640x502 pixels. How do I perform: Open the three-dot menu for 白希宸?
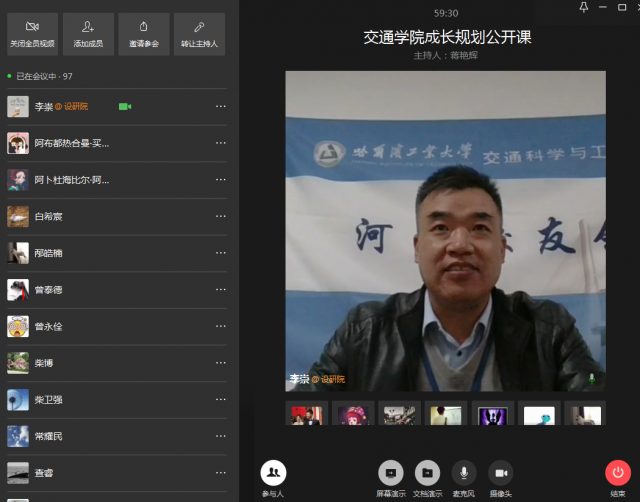point(221,216)
